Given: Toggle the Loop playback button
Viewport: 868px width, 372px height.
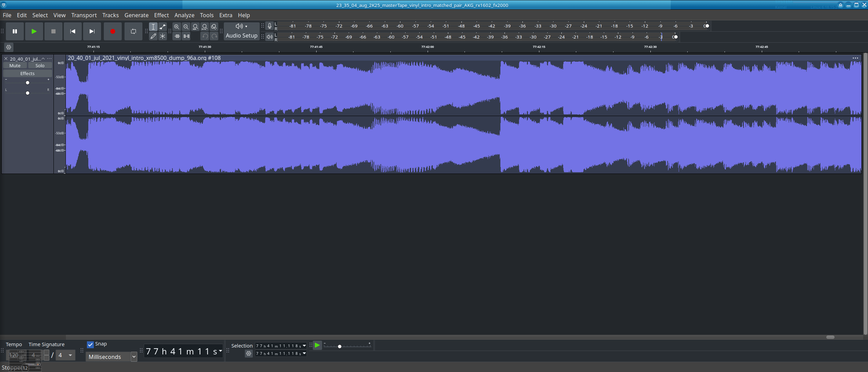Looking at the screenshot, I should (133, 31).
